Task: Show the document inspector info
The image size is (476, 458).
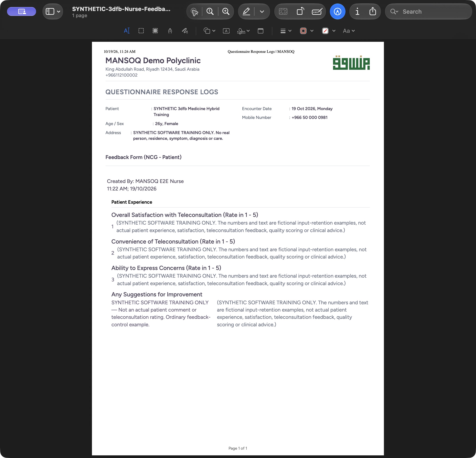Action: point(357,11)
